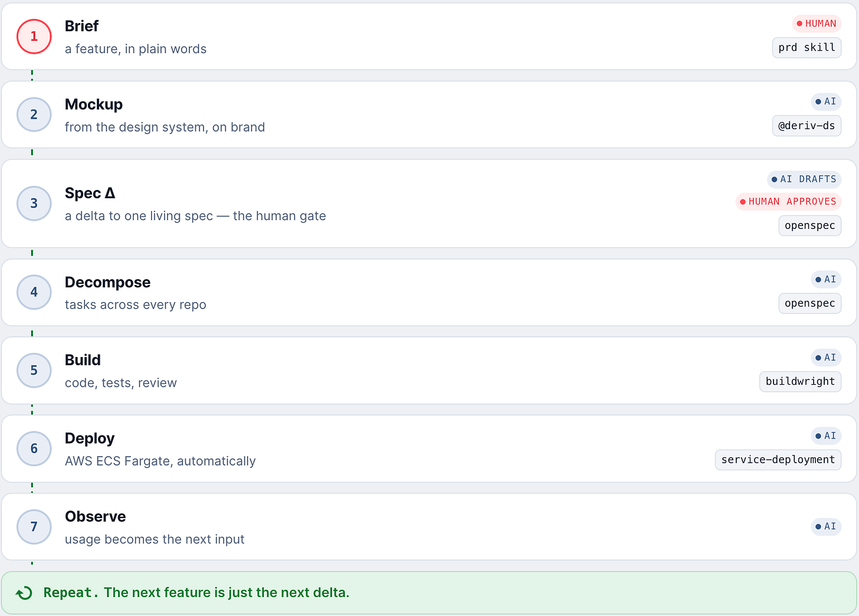Select the openspec tag in Spec Δ row
859x616 pixels.
[x=810, y=225]
